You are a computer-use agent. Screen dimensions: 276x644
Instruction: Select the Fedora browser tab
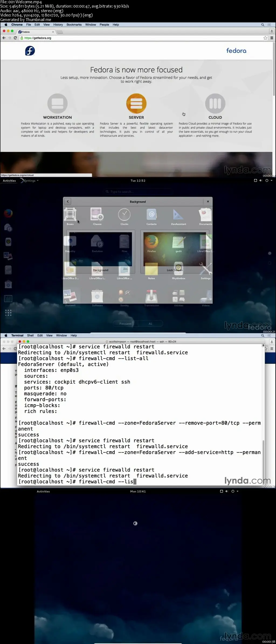[x=36, y=32]
